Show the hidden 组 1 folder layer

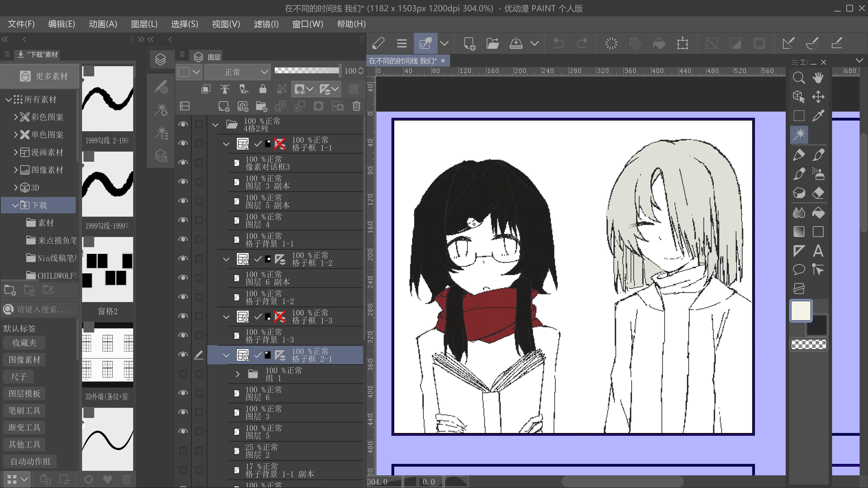point(183,374)
